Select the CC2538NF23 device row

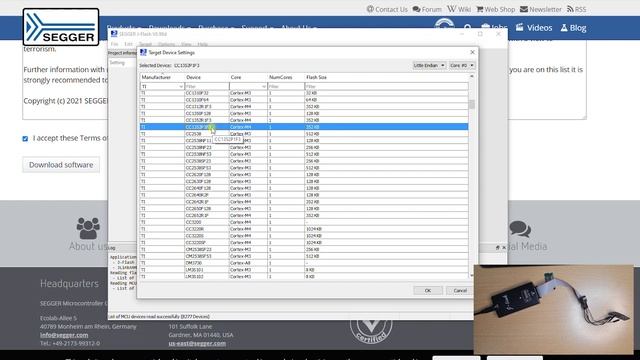coord(304,147)
